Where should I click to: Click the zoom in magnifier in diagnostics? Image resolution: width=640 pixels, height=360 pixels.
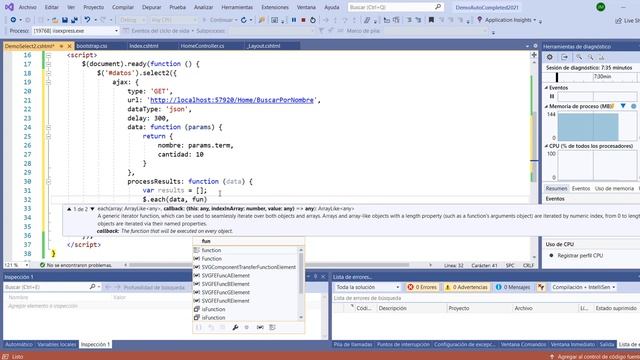coord(579,57)
